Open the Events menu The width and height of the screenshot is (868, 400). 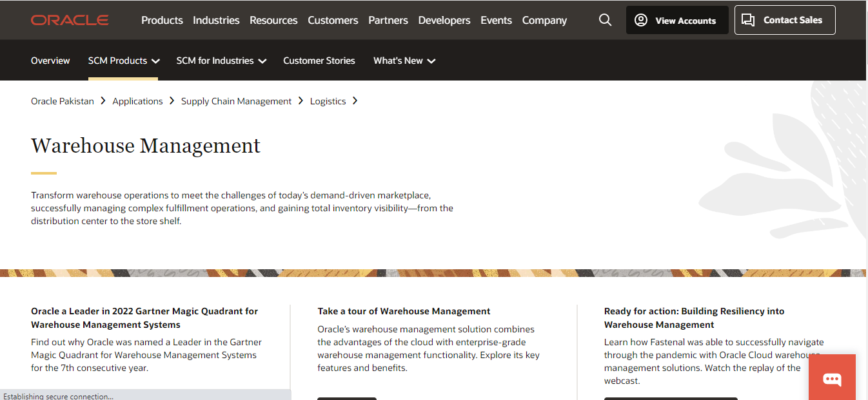(497, 20)
